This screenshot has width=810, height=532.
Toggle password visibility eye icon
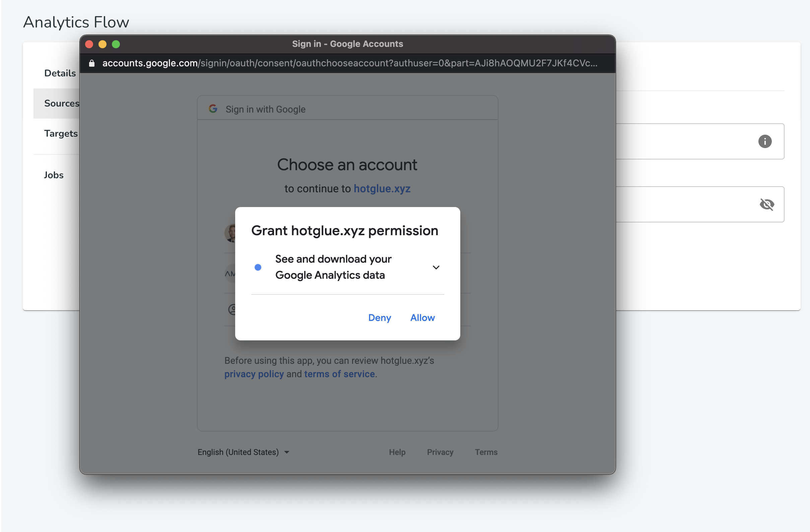[767, 204]
